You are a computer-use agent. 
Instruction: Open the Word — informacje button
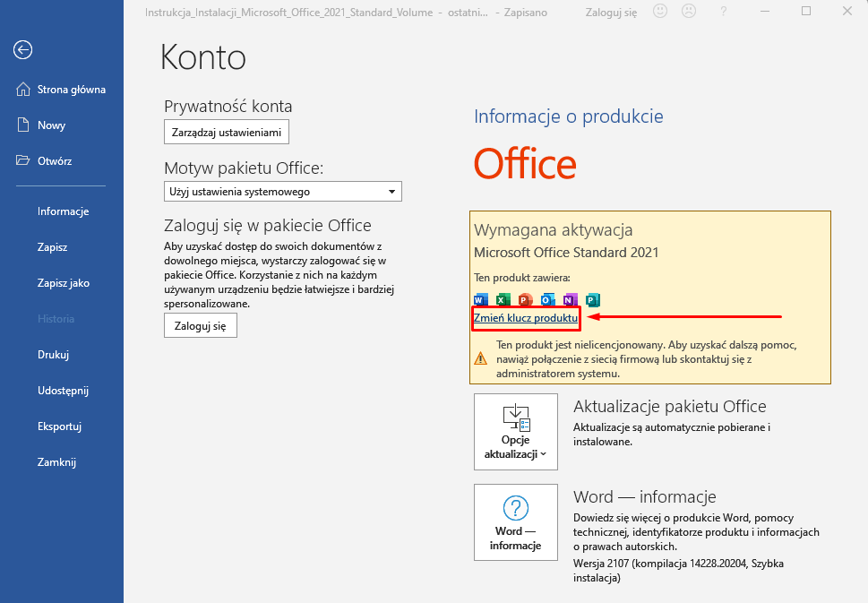[x=515, y=522]
